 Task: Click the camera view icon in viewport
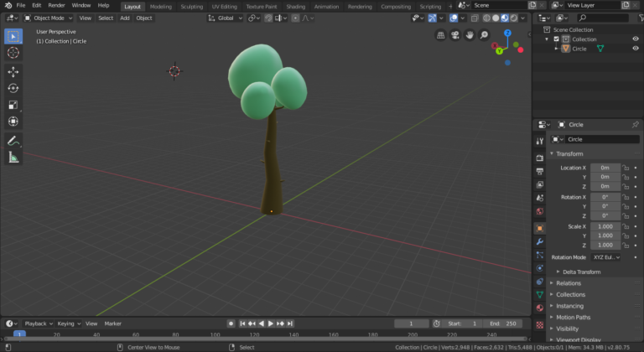point(455,35)
